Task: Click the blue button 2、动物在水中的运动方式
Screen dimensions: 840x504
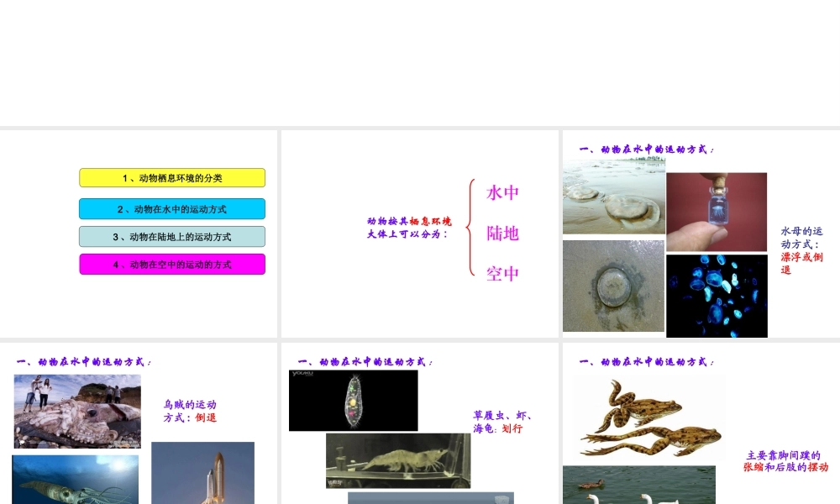Action: point(172,209)
